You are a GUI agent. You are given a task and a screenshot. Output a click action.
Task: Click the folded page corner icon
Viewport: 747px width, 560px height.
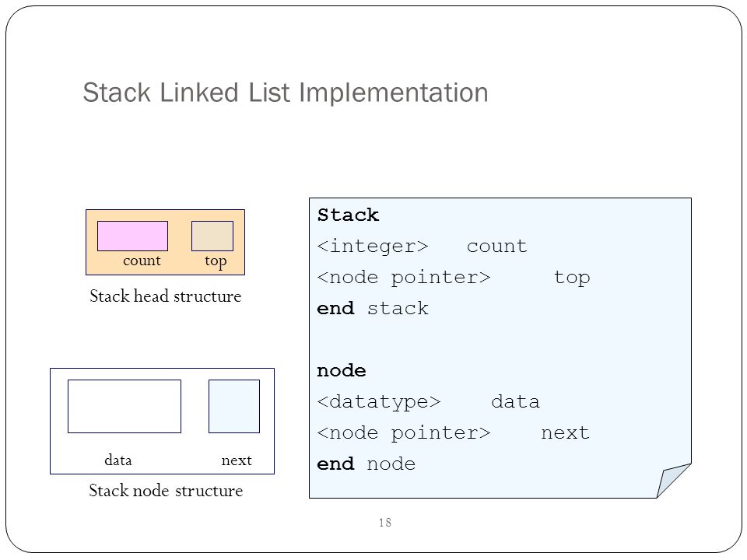tap(674, 481)
